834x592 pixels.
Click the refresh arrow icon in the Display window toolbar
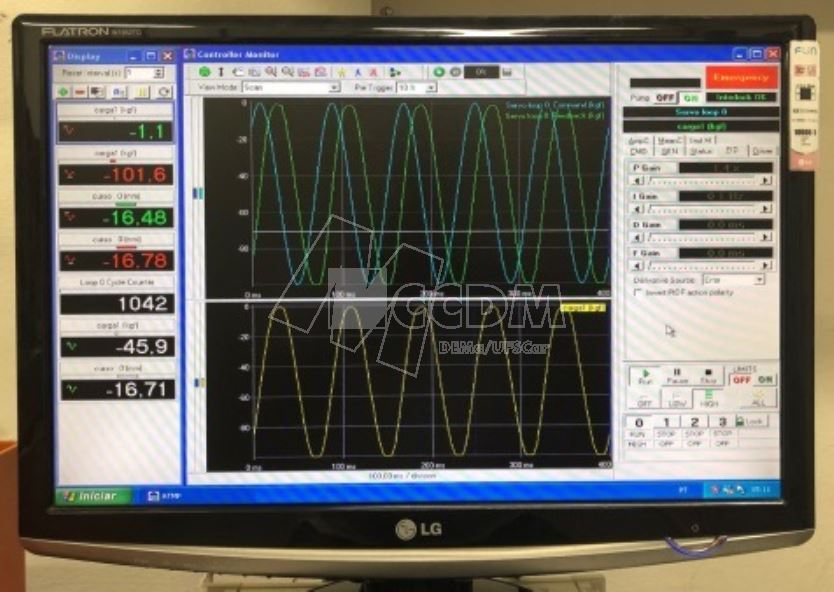click(164, 92)
